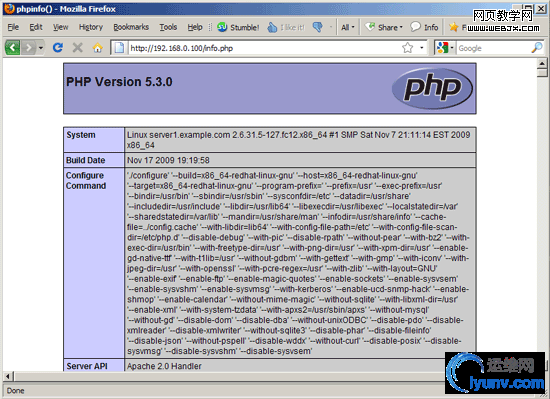Open the All topics dropdown
The image size is (550, 399).
348,27
